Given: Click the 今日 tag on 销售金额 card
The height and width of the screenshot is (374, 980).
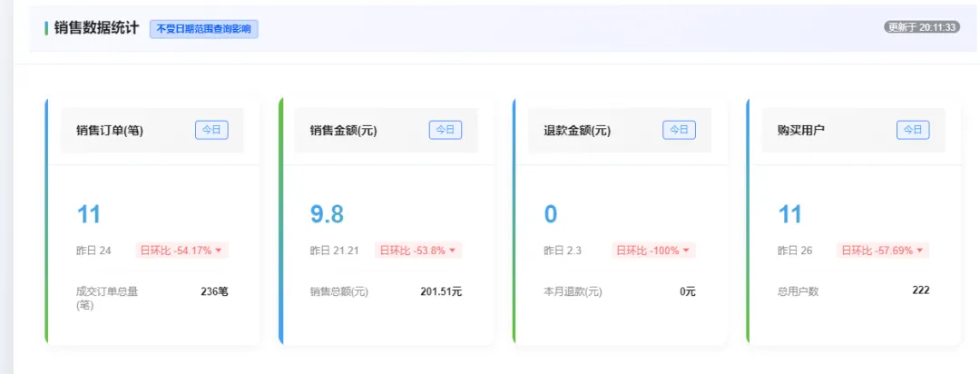Looking at the screenshot, I should pyautogui.click(x=446, y=130).
